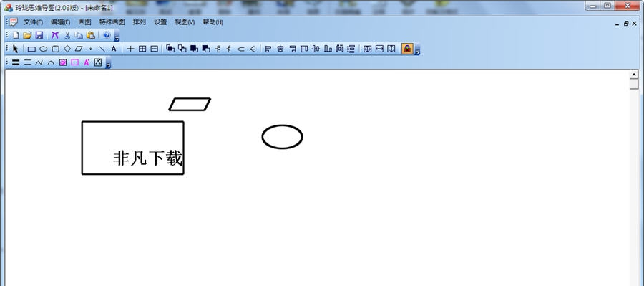This screenshot has width=644, height=286.
Task: Align shapes to top edge
Action: click(x=304, y=49)
